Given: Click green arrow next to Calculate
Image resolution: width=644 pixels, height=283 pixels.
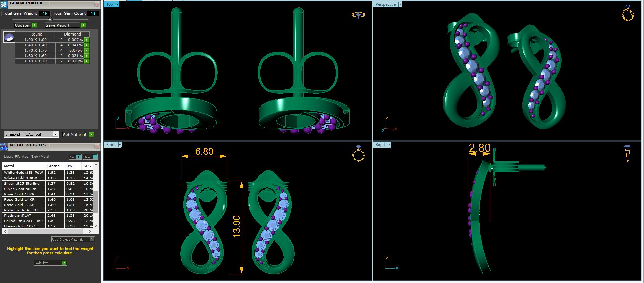Looking at the screenshot, I should pos(64,263).
